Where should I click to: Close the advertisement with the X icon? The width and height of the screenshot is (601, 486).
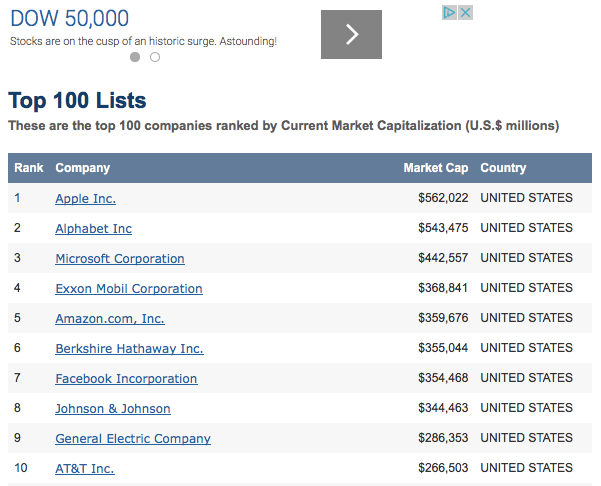point(465,13)
